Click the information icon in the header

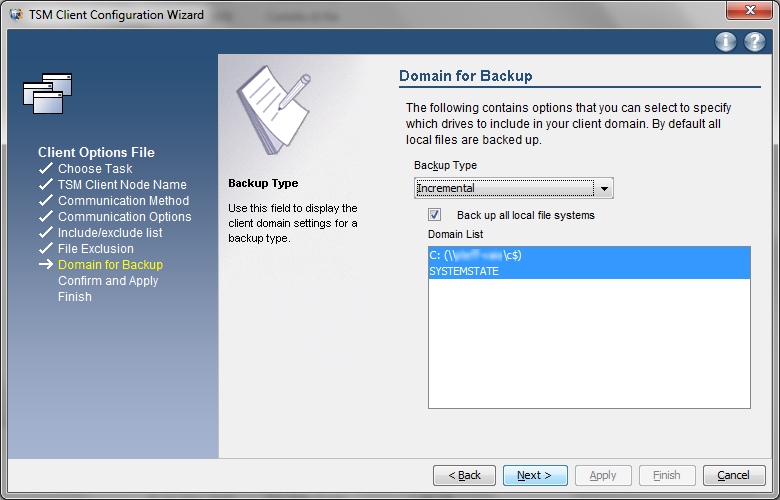pyautogui.click(x=726, y=42)
